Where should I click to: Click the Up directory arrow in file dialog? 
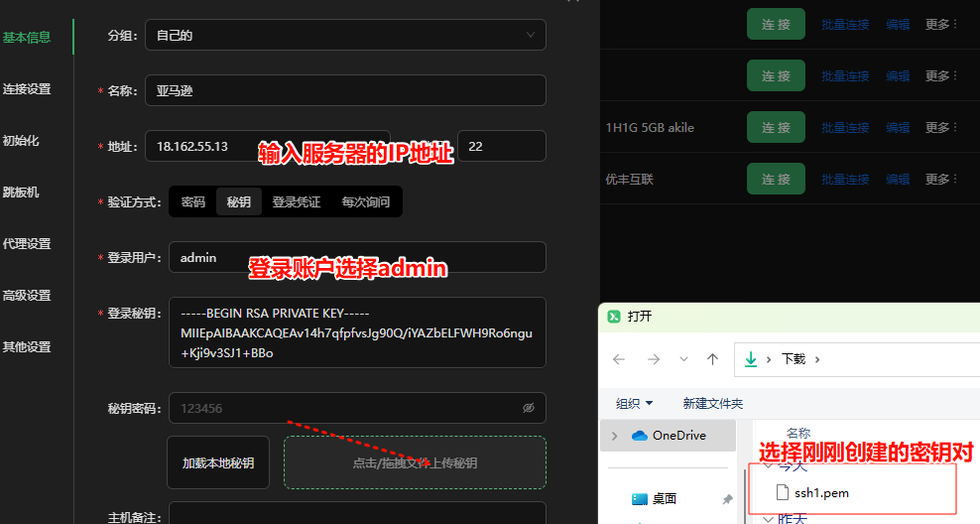[712, 359]
